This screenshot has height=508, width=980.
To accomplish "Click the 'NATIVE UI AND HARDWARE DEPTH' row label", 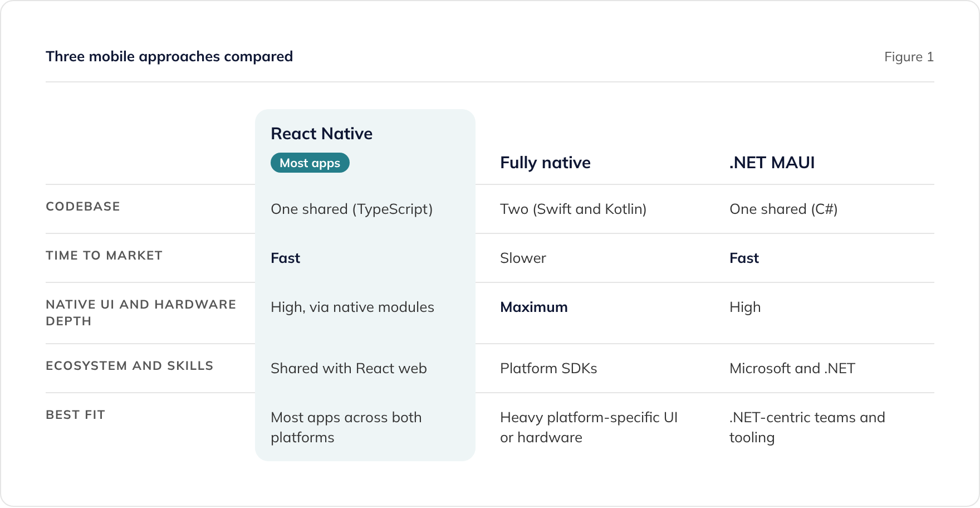I will tap(141, 313).
